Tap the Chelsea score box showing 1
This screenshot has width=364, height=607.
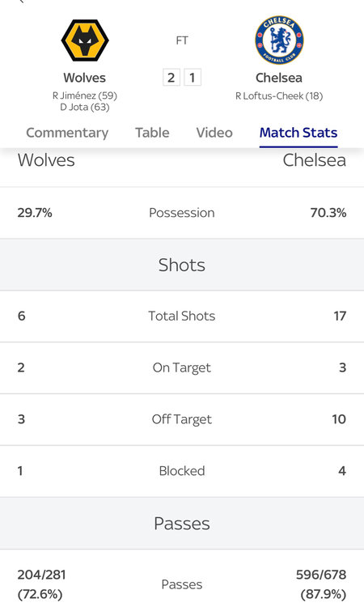coord(193,78)
